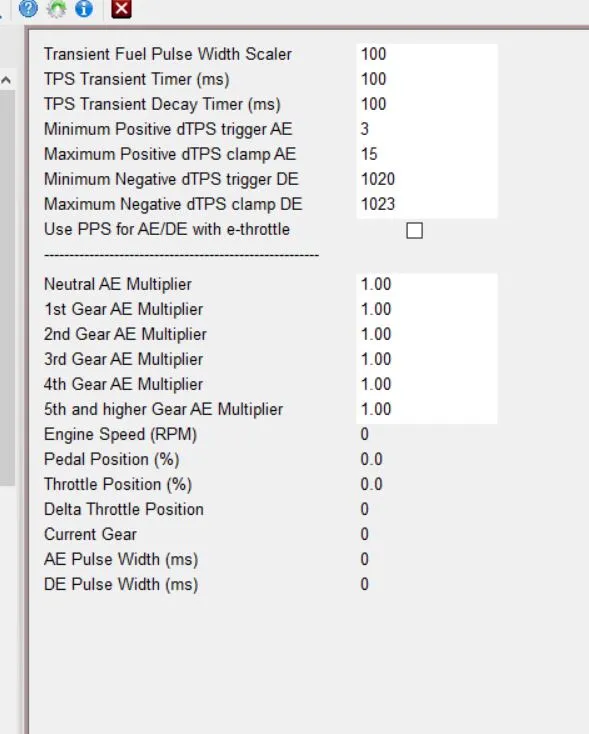
Task: Click the red X toolbar icon
Action: (x=121, y=8)
